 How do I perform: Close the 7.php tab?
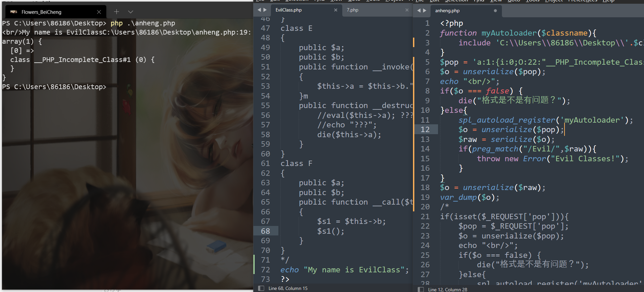coord(407,10)
